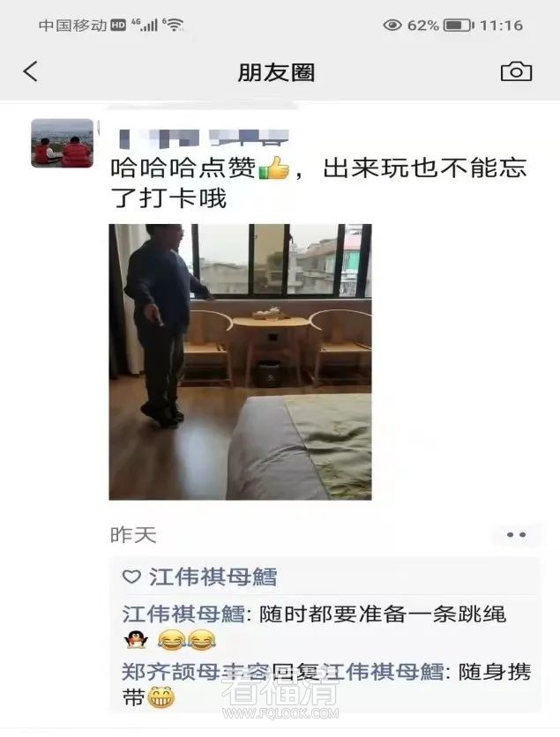
Task: Tap the eye comfort status icon
Action: pos(392,25)
